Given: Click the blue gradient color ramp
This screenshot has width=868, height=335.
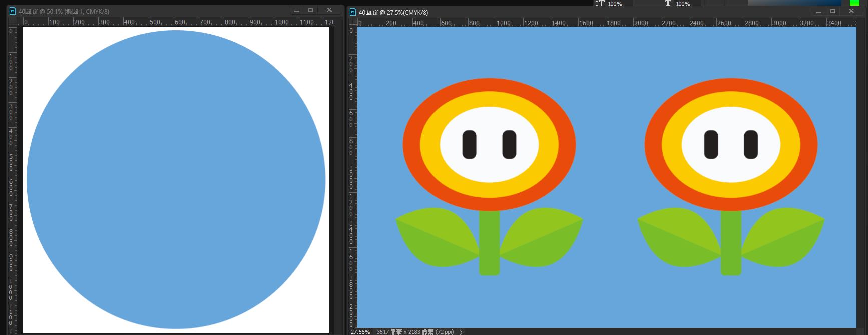Looking at the screenshot, I should click(793, 3).
